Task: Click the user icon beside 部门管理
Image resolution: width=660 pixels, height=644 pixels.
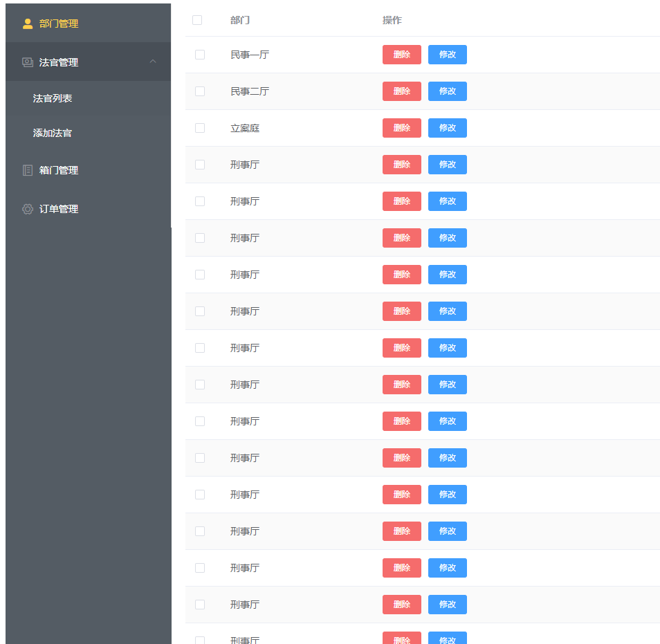Action: click(x=28, y=24)
